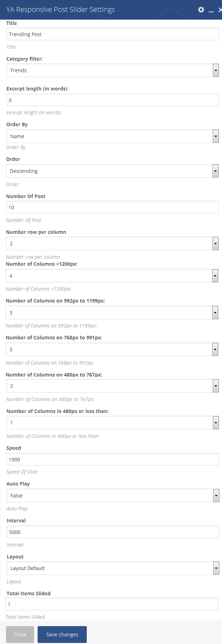Open the Order dropdown set to Descending

click(112, 171)
